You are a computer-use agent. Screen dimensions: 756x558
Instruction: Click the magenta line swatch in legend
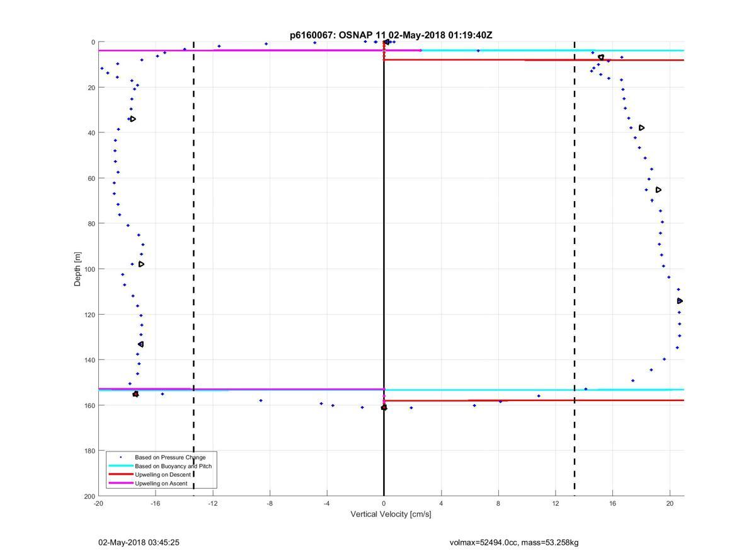120,484
